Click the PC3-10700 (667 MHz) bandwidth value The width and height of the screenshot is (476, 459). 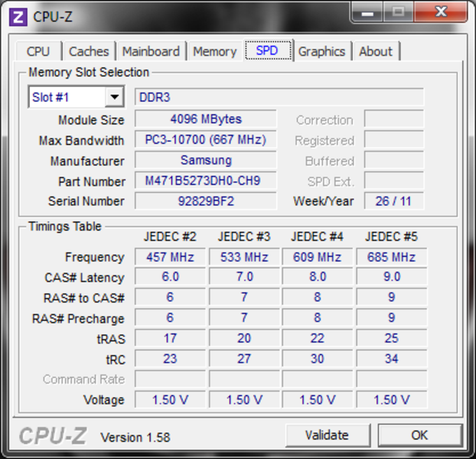[206, 139]
